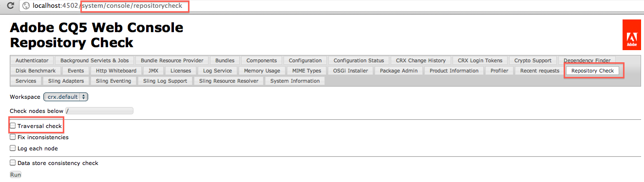Open the Bundles tab
Viewport: 644px width, 182px height.
225,60
